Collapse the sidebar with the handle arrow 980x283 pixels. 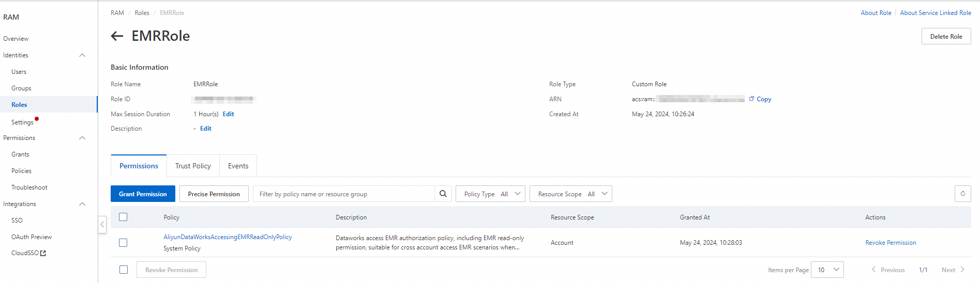pos(102,225)
